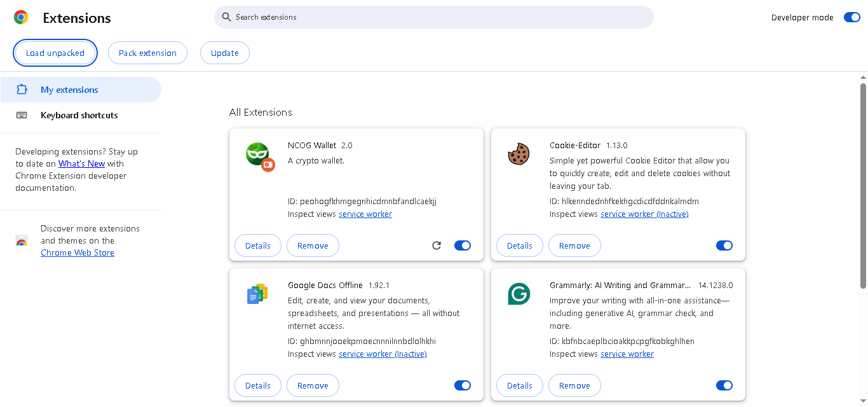Inspect Grammarly service worker link
868x407 pixels.
[627, 354]
